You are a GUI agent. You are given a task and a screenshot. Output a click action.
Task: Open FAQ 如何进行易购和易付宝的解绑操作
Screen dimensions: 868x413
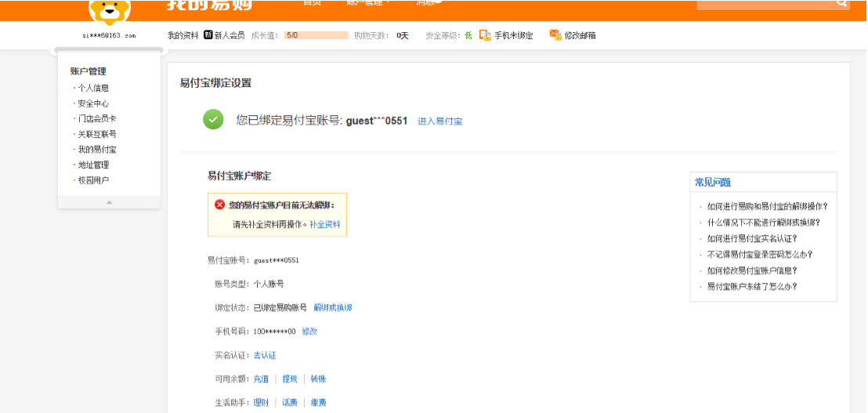(x=767, y=207)
